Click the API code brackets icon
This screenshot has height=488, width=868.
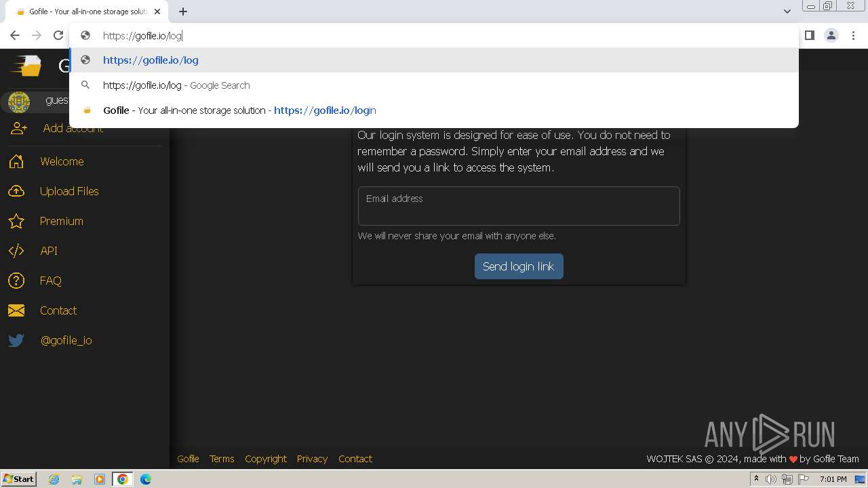pos(16,251)
